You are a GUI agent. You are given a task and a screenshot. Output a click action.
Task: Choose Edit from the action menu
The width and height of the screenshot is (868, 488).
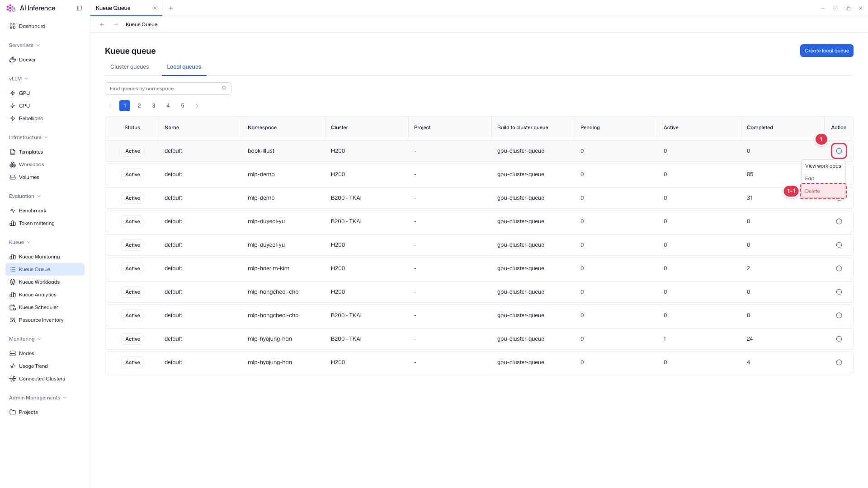tap(823, 178)
